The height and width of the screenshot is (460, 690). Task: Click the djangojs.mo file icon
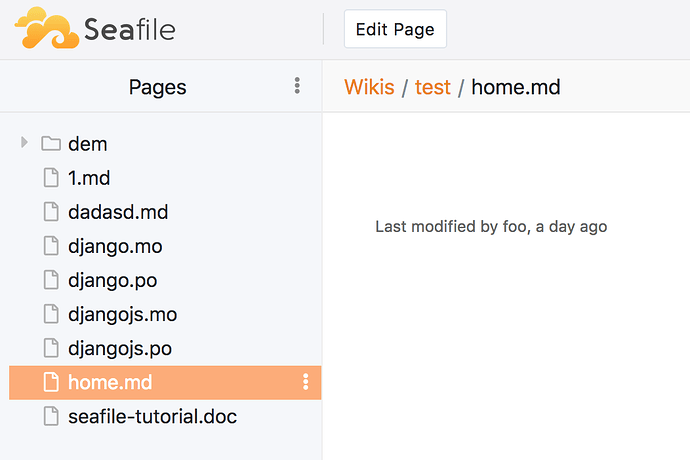click(x=51, y=314)
